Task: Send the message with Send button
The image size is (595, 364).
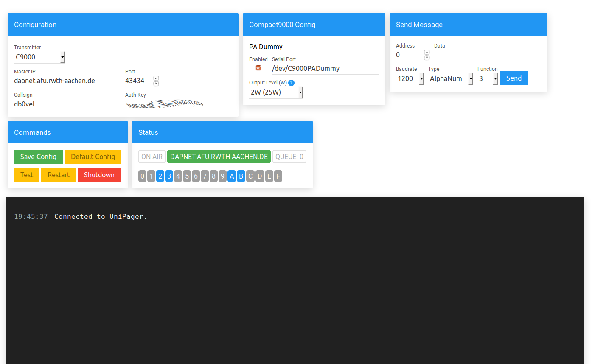Action: pyautogui.click(x=514, y=78)
